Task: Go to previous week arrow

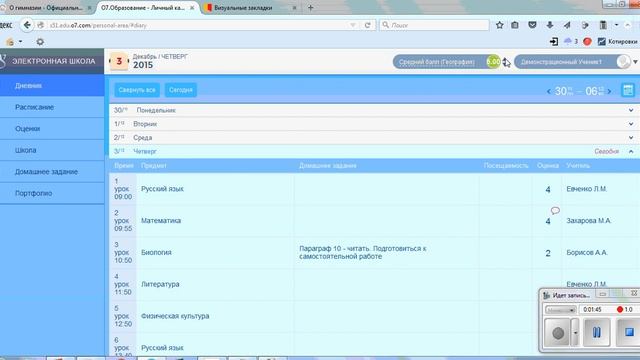Action: pos(549,91)
